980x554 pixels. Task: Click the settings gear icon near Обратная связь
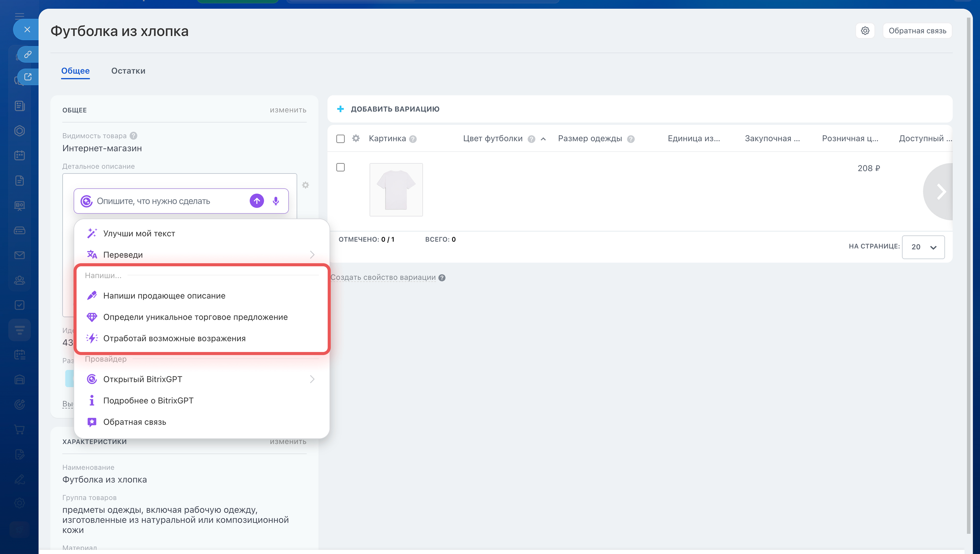(x=865, y=31)
